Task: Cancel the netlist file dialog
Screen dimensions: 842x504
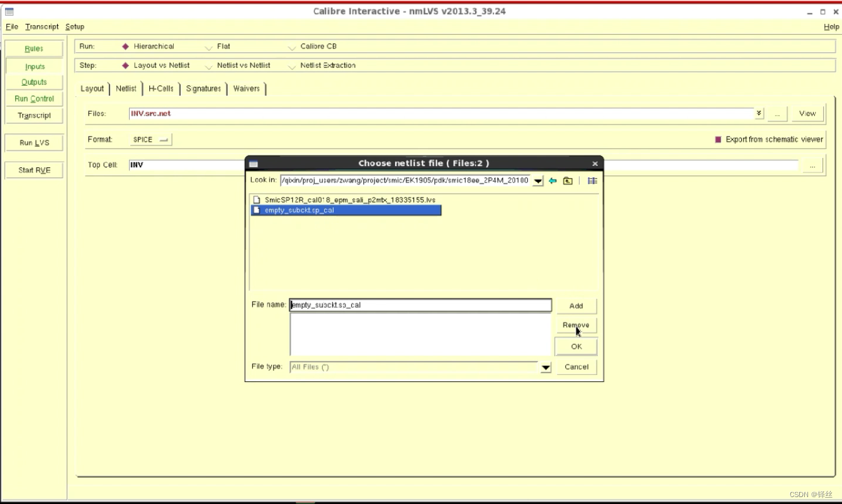Action: coord(576,367)
